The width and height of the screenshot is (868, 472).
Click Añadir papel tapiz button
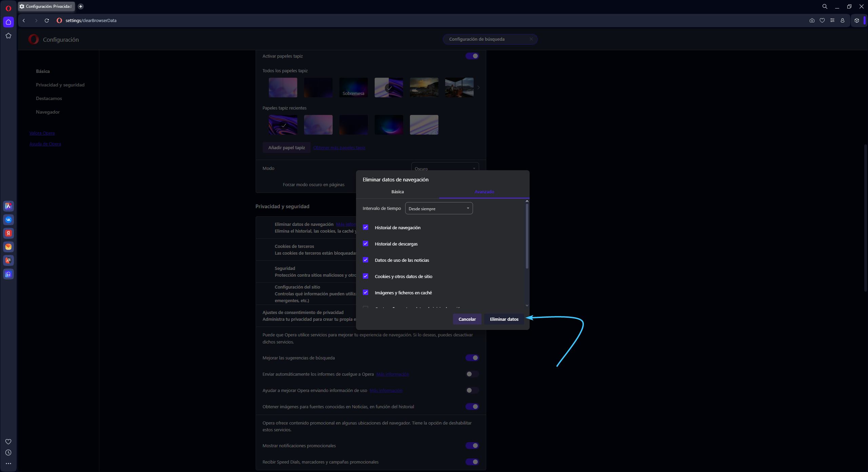[287, 147]
